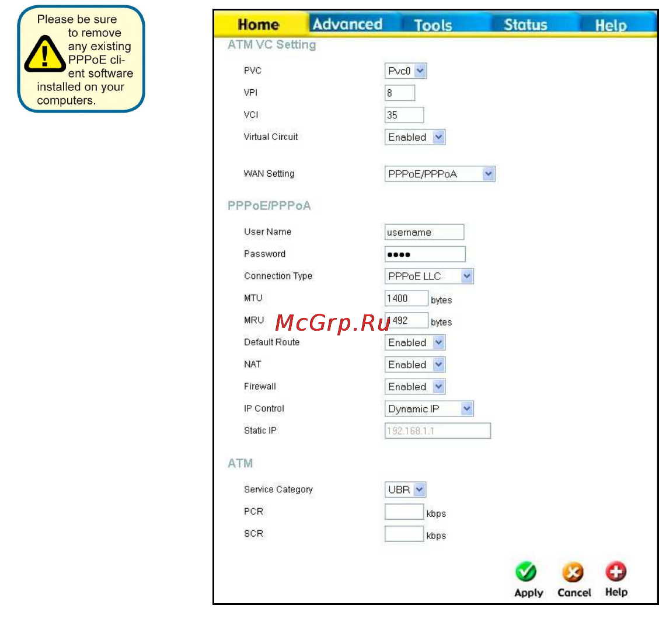Click the MTU bytes field
Image resolution: width=659 pixels, height=644 pixels.
(x=406, y=298)
